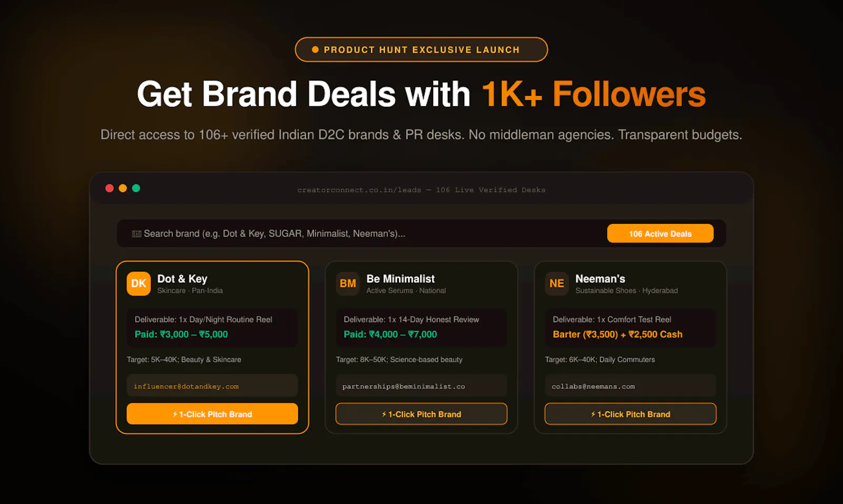Click the Product Hunt Exclusive Launch badge
This screenshot has height=504, width=843.
click(421, 50)
